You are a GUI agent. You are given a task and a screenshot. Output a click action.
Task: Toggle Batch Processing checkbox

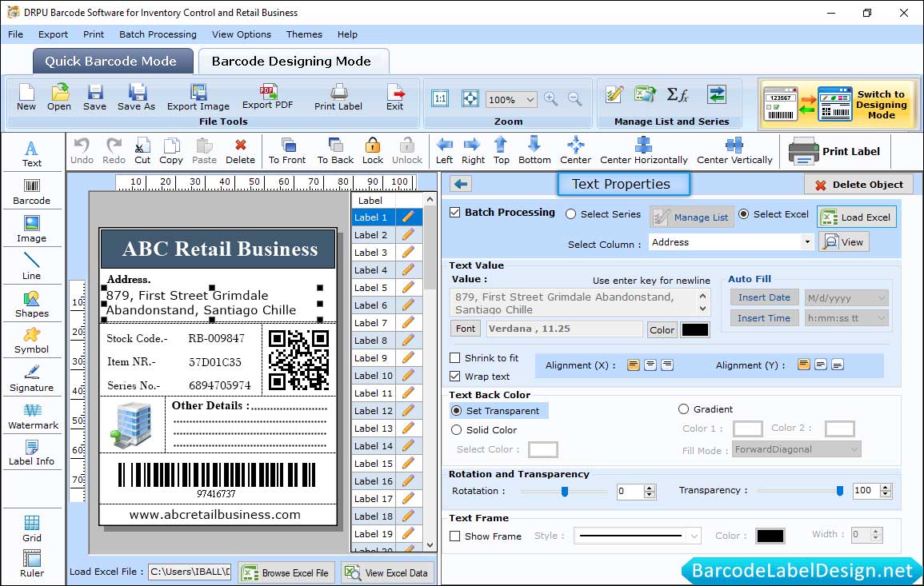click(455, 212)
